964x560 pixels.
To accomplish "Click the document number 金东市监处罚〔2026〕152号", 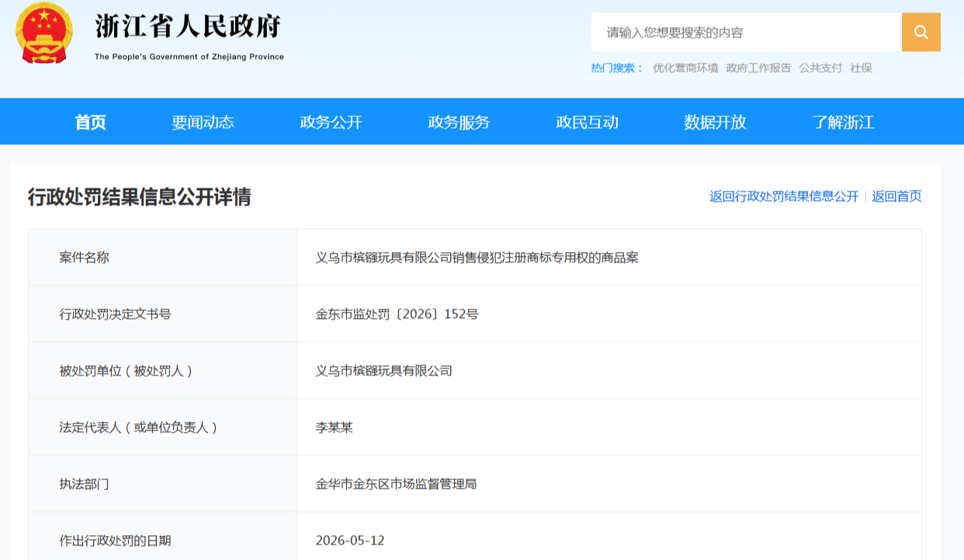I will coord(397,314).
